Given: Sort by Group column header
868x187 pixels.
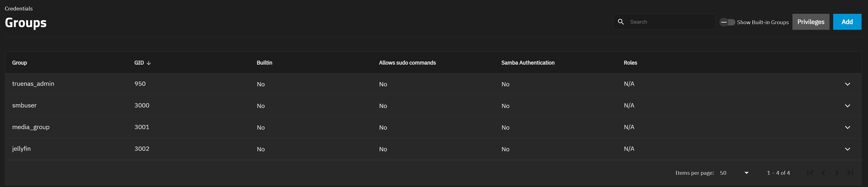Looking at the screenshot, I should click(x=20, y=63).
